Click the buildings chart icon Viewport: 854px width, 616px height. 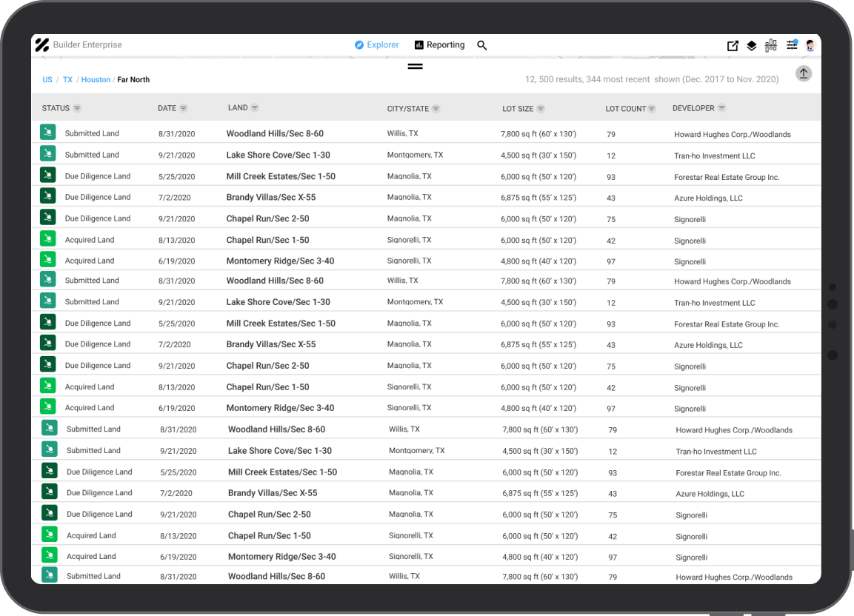[x=770, y=45]
